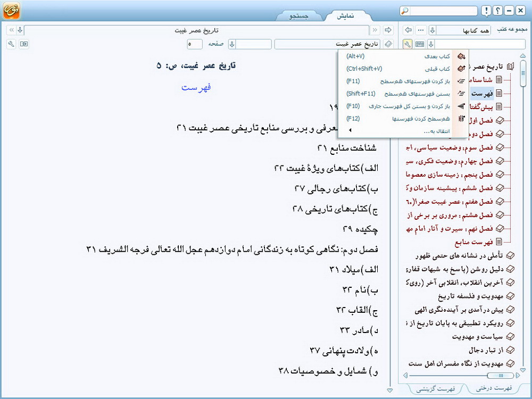This screenshot has width=532, height=399.
Task: Open the down arrow beside همه کتابها
Action: [x=432, y=30]
